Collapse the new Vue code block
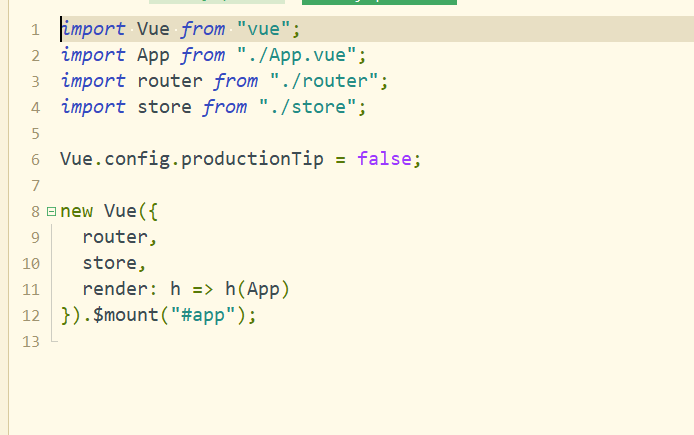This screenshot has height=435, width=694. (x=51, y=212)
